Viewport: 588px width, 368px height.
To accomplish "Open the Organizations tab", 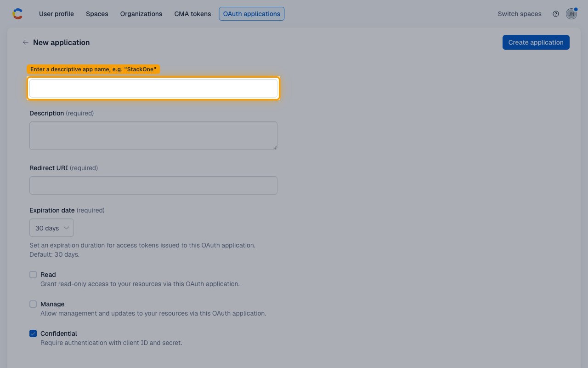I will 141,14.
